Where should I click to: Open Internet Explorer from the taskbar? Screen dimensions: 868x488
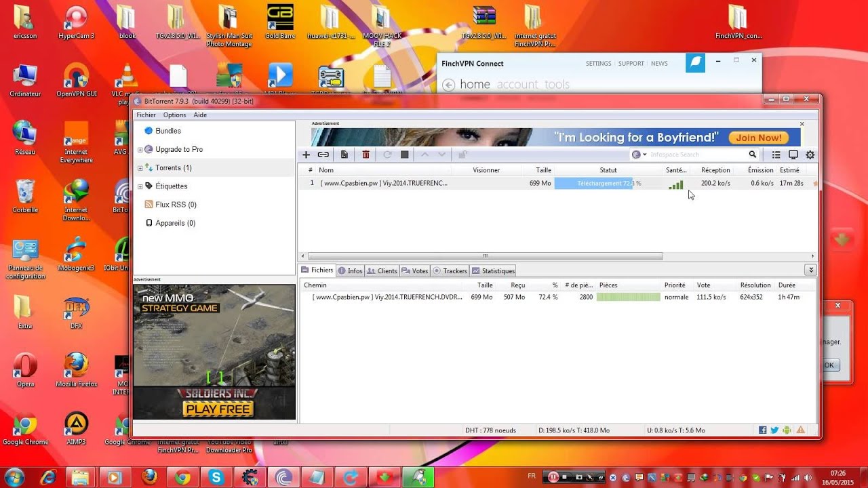[x=48, y=477]
